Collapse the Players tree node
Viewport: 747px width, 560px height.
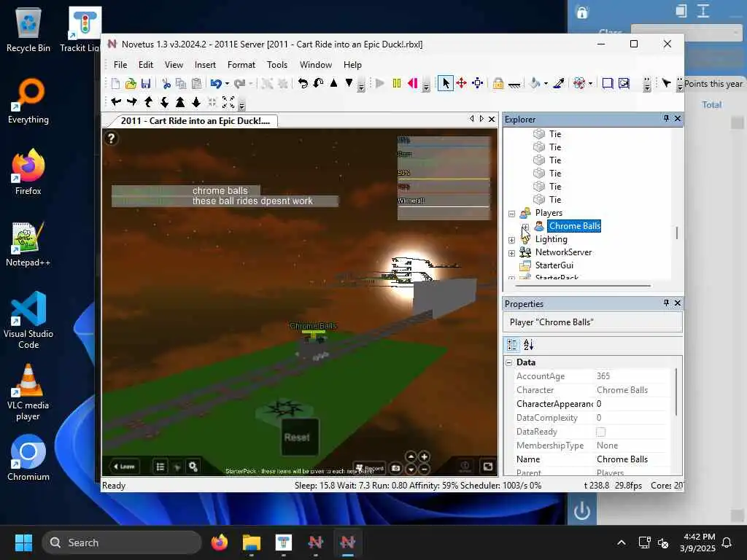click(x=511, y=214)
